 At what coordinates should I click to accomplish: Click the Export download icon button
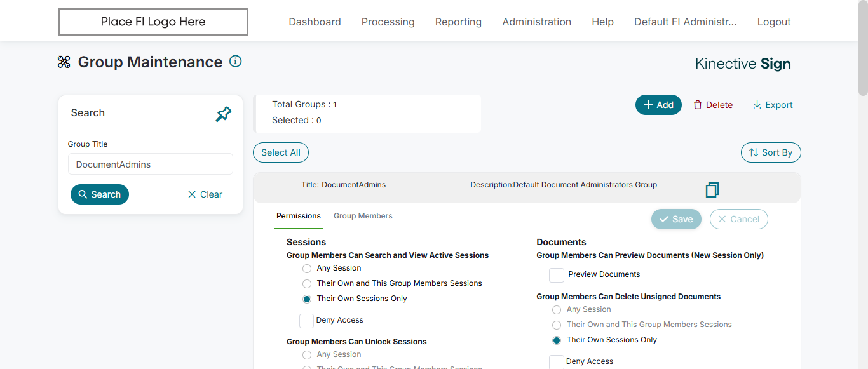pos(773,105)
